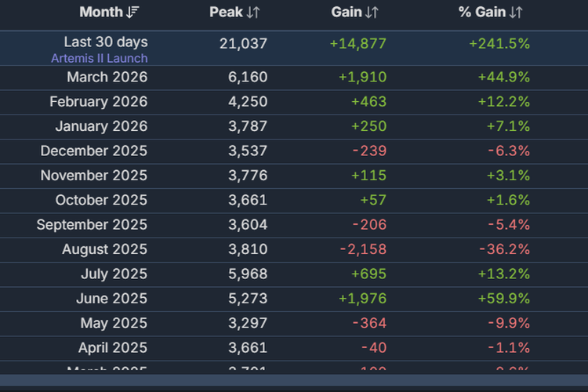
Task: Open the Artemis II Launch link
Action: point(100,59)
